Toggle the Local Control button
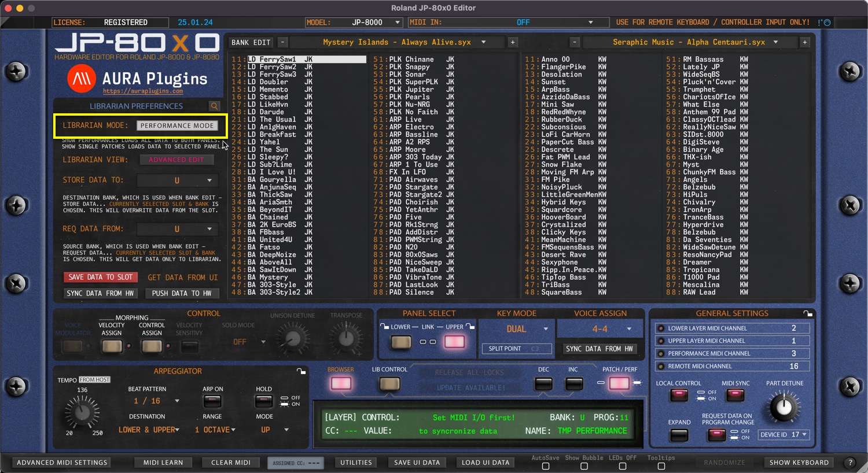The image size is (868, 473). 678,396
